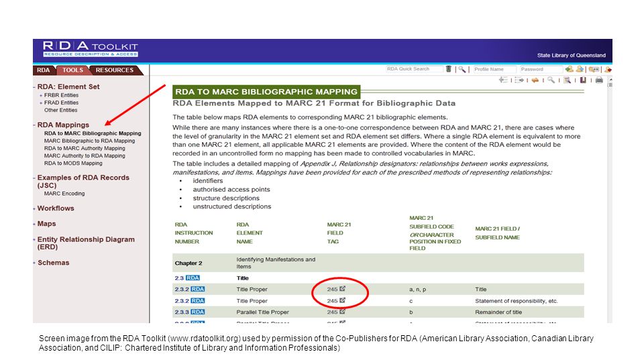Expand the Schemas section

pyautogui.click(x=34, y=263)
